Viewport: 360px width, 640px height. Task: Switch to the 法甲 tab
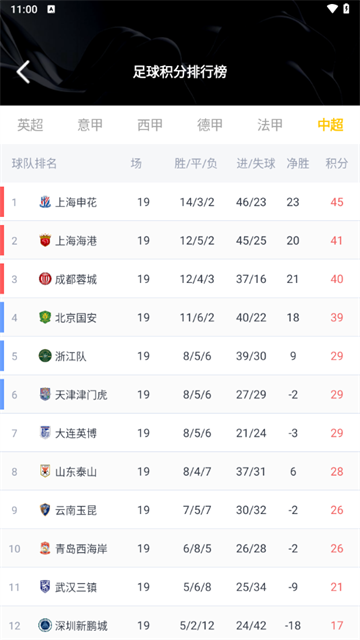(270, 125)
